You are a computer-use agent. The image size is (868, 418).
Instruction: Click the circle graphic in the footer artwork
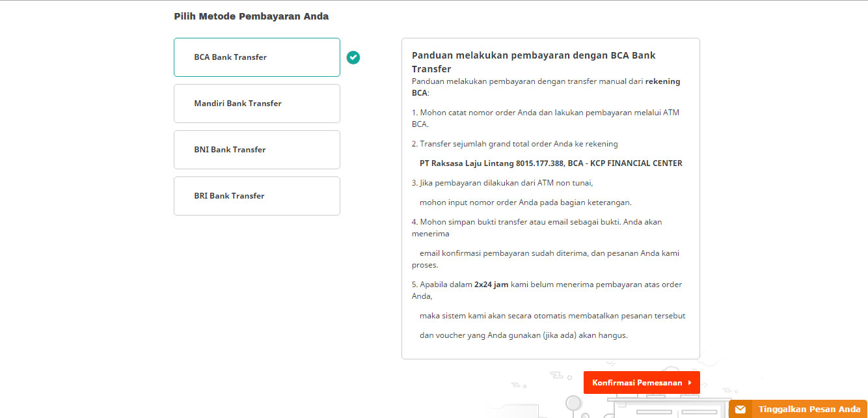tap(575, 402)
